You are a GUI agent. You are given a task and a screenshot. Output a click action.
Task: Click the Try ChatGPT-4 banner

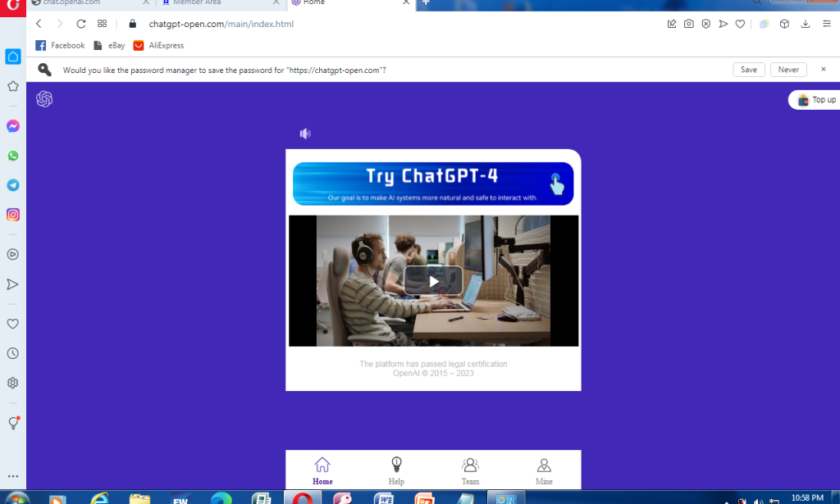(x=433, y=182)
